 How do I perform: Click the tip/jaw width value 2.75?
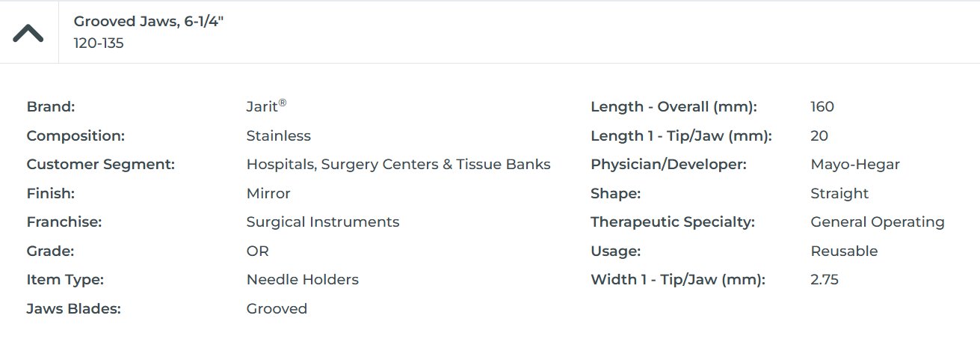click(825, 280)
